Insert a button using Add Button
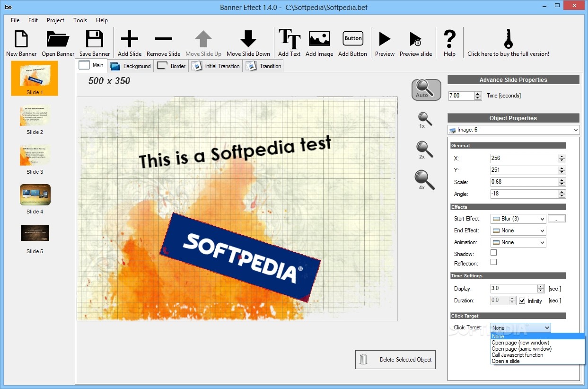The height and width of the screenshot is (389, 588). [x=353, y=39]
